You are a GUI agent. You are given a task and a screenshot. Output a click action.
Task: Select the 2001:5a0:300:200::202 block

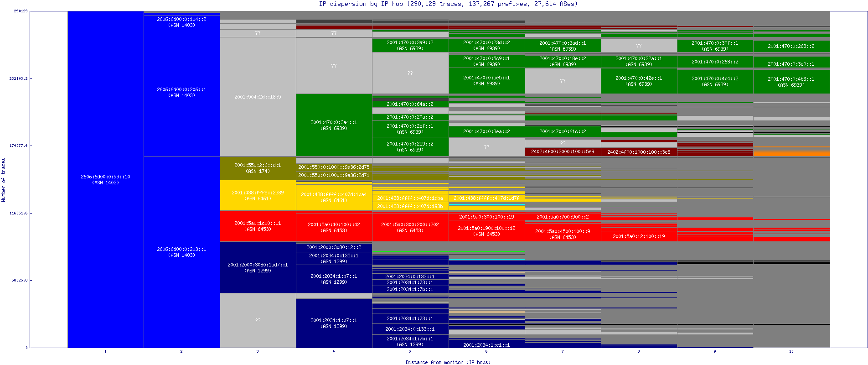click(410, 227)
